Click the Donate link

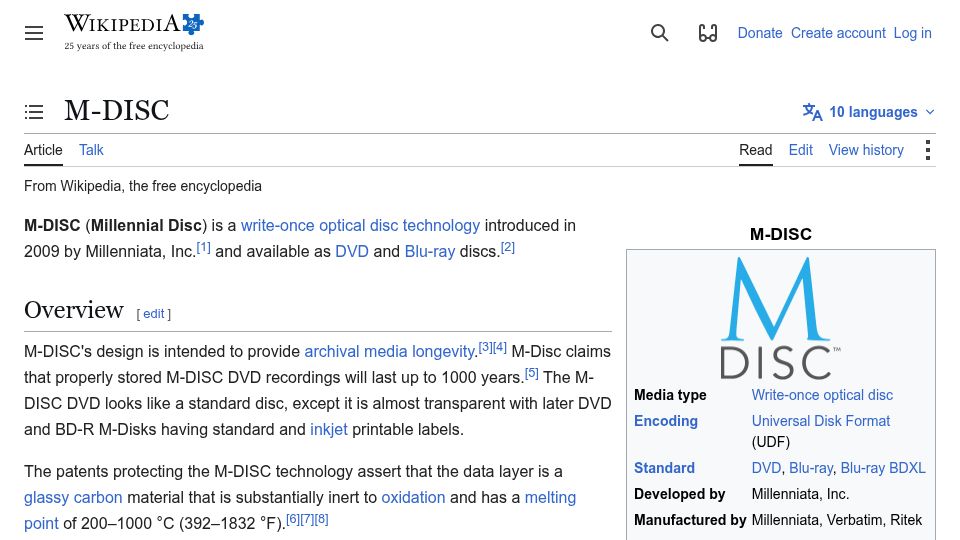click(x=760, y=33)
